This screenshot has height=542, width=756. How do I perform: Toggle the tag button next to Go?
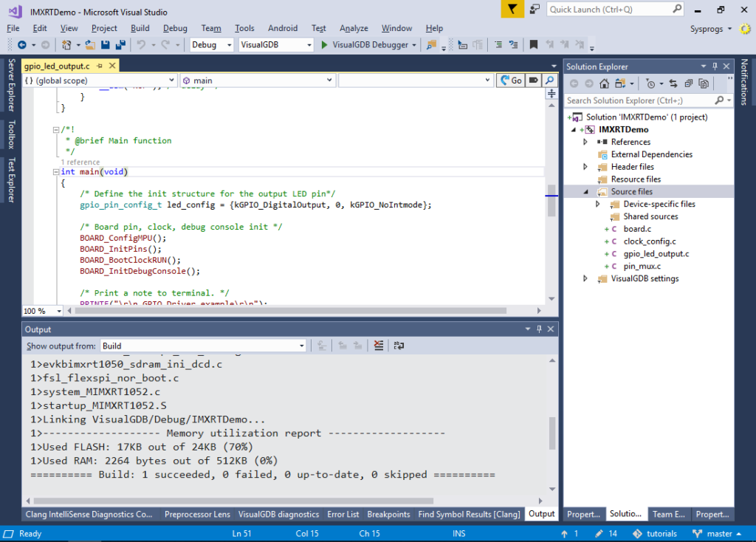[x=533, y=80]
